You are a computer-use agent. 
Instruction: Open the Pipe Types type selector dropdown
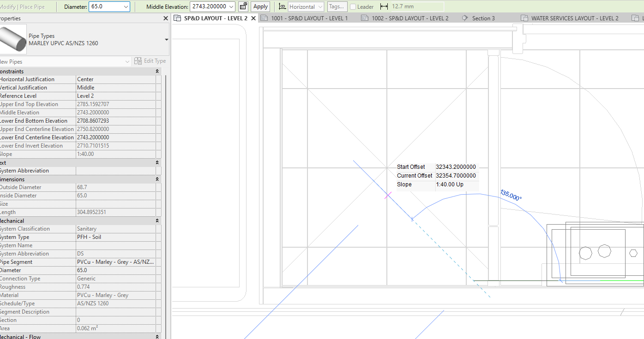[x=167, y=40]
